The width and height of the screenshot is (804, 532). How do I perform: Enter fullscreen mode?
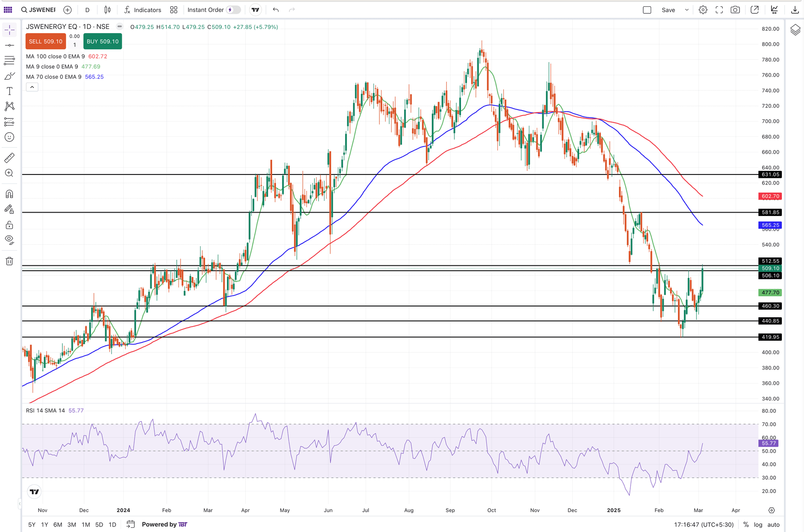tap(719, 10)
